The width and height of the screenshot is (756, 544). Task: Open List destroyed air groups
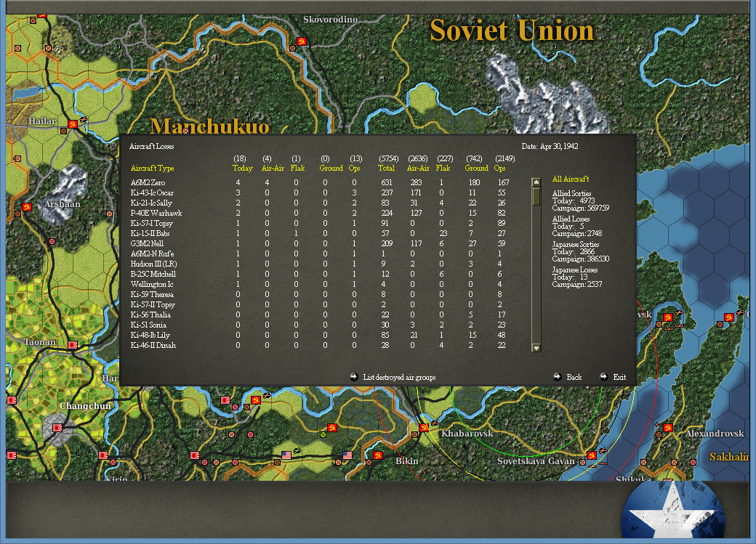click(393, 377)
